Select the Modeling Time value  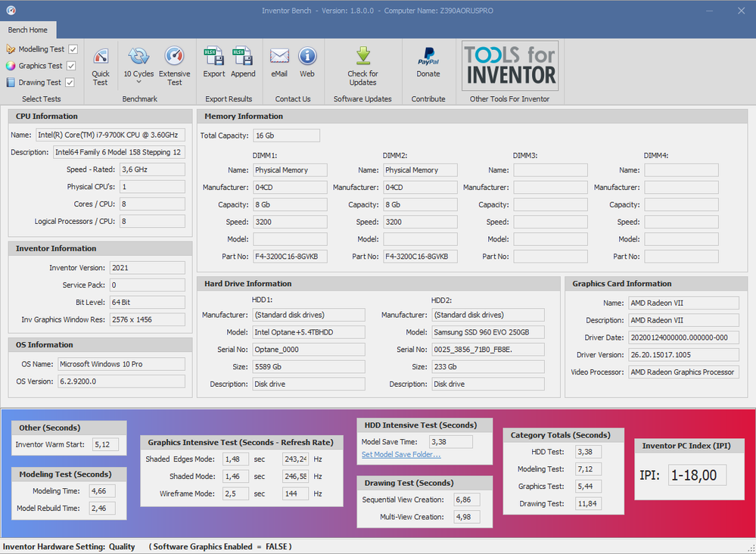pos(103,491)
